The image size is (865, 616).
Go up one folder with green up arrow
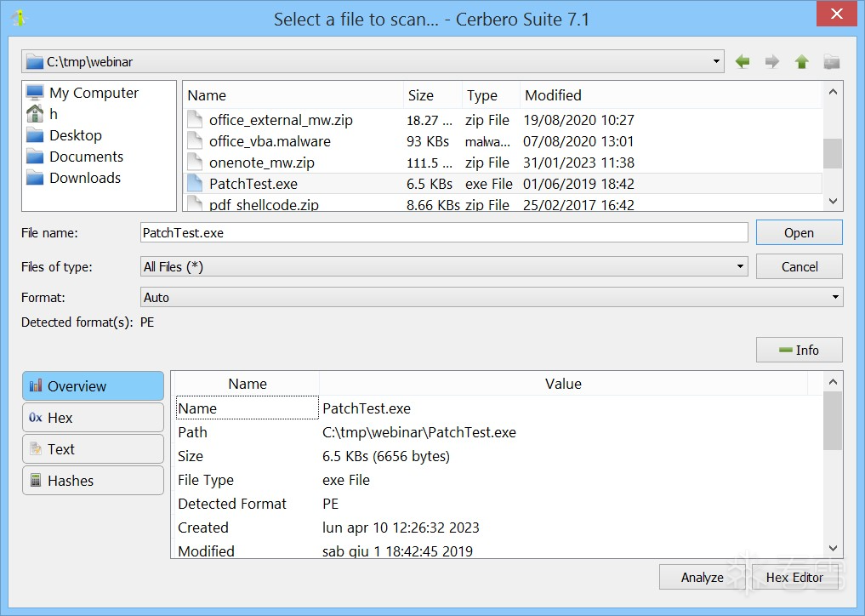(x=801, y=62)
